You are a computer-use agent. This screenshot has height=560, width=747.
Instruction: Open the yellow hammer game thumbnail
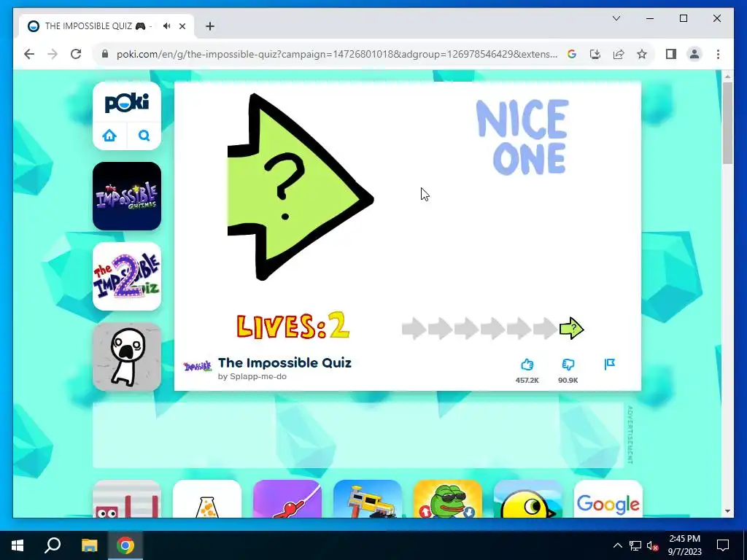pyautogui.click(x=368, y=499)
